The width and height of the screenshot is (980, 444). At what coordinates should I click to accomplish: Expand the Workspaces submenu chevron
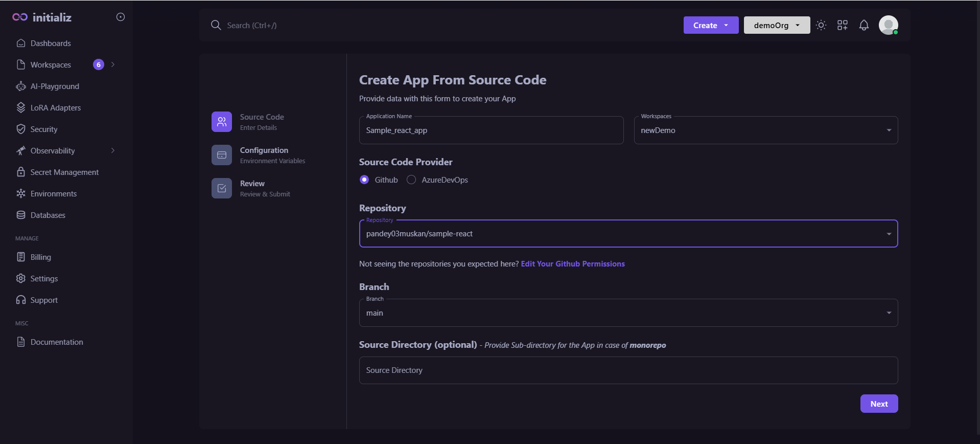pyautogui.click(x=113, y=64)
